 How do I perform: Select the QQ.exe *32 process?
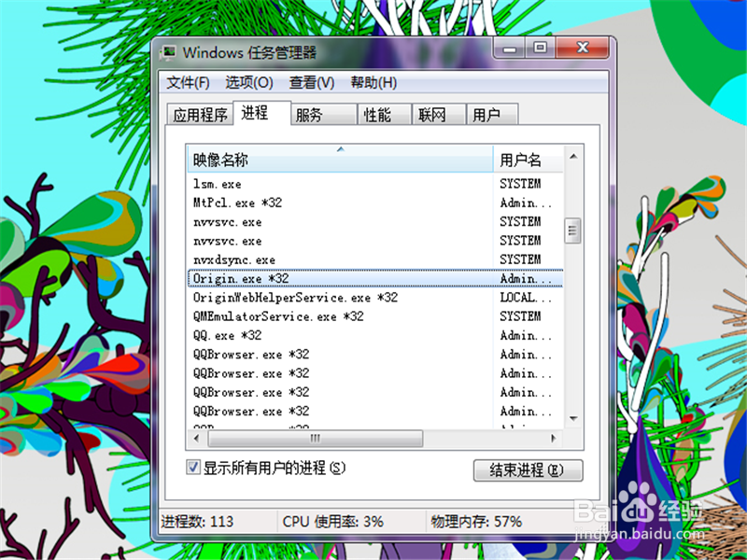point(375,336)
